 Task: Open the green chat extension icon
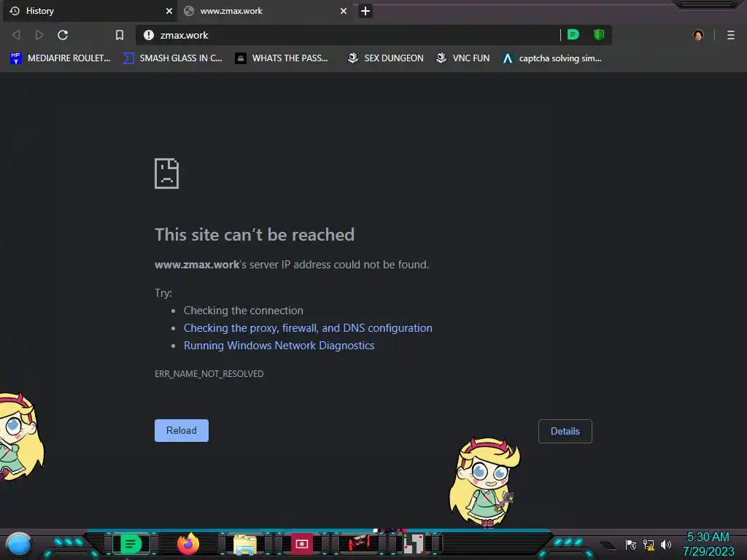coord(573,35)
